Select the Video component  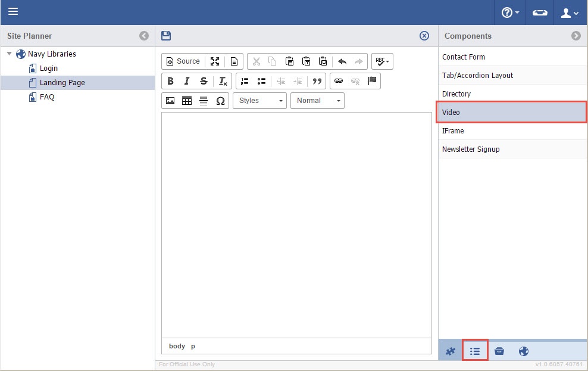tap(512, 112)
